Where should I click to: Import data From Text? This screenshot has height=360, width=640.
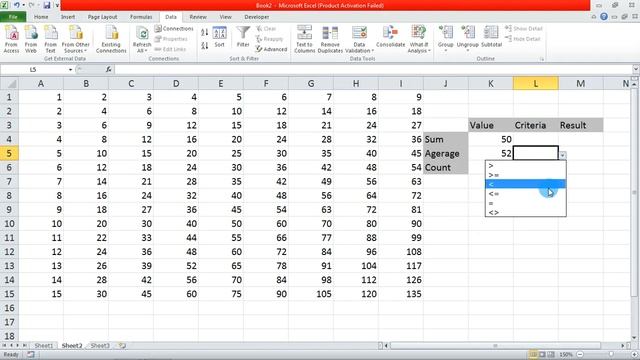(50, 39)
